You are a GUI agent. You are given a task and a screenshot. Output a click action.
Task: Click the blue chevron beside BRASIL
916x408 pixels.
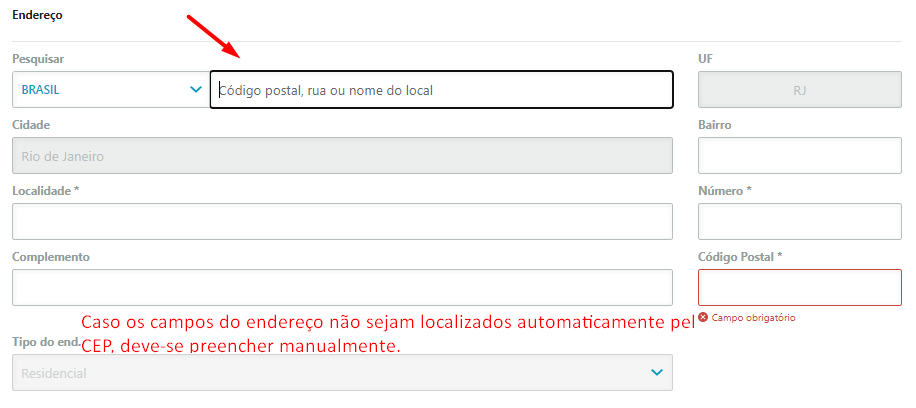click(196, 89)
